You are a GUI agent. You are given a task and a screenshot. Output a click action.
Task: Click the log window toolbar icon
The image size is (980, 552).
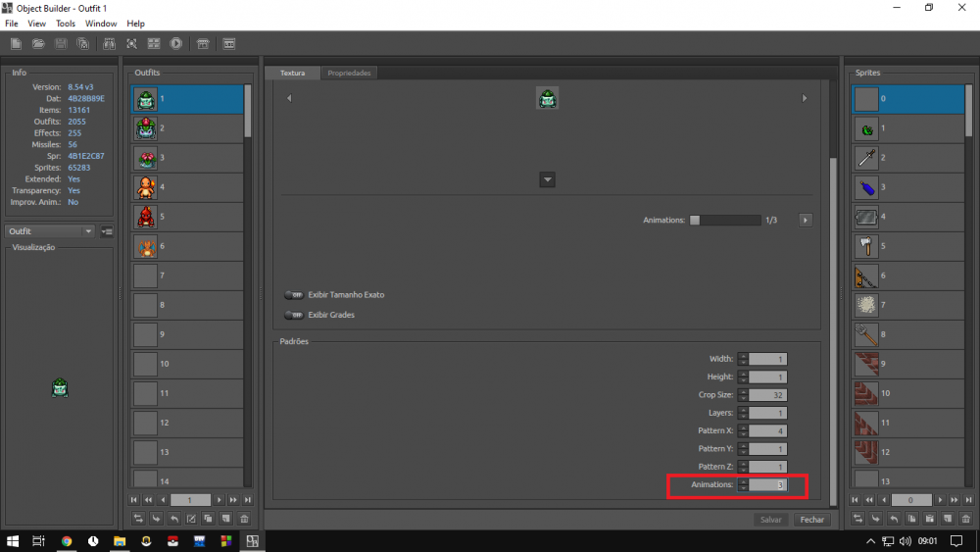pyautogui.click(x=229, y=44)
